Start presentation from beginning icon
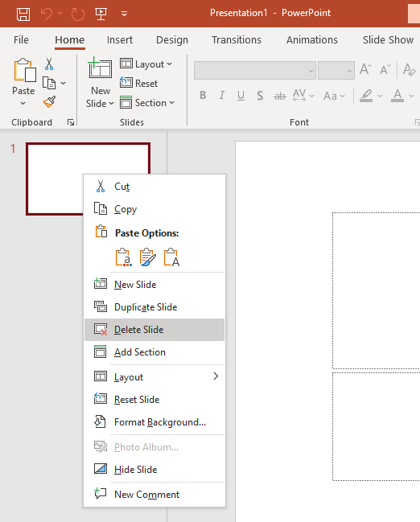 [x=101, y=14]
